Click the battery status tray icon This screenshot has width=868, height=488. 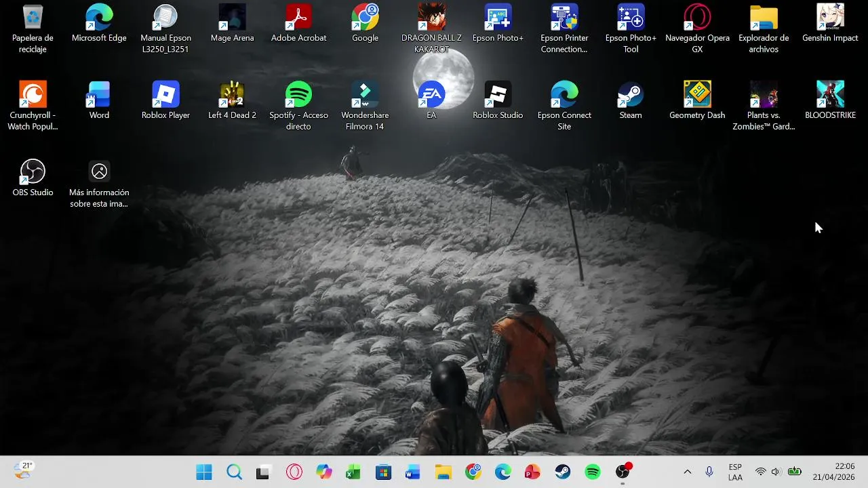pyautogui.click(x=795, y=472)
